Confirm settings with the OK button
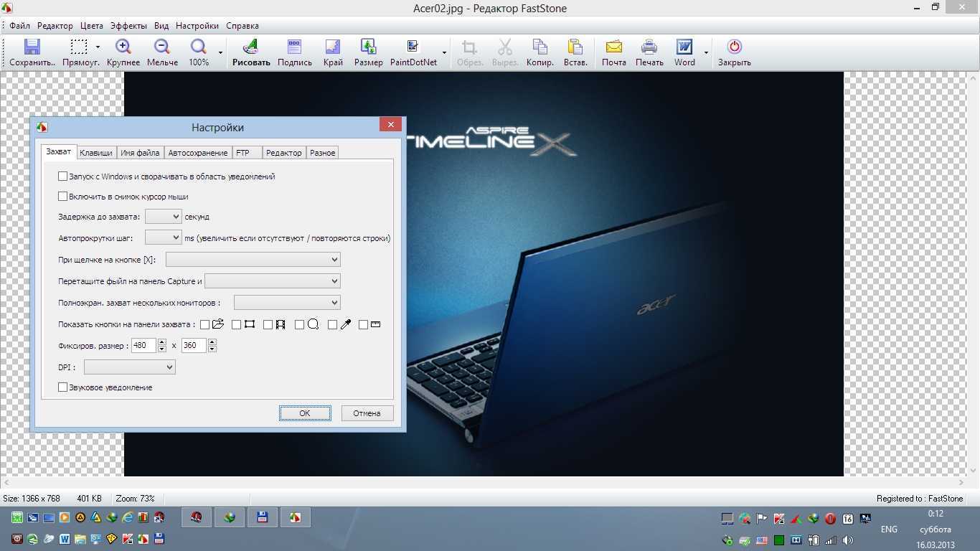Viewport: 980px width, 551px height. (305, 413)
